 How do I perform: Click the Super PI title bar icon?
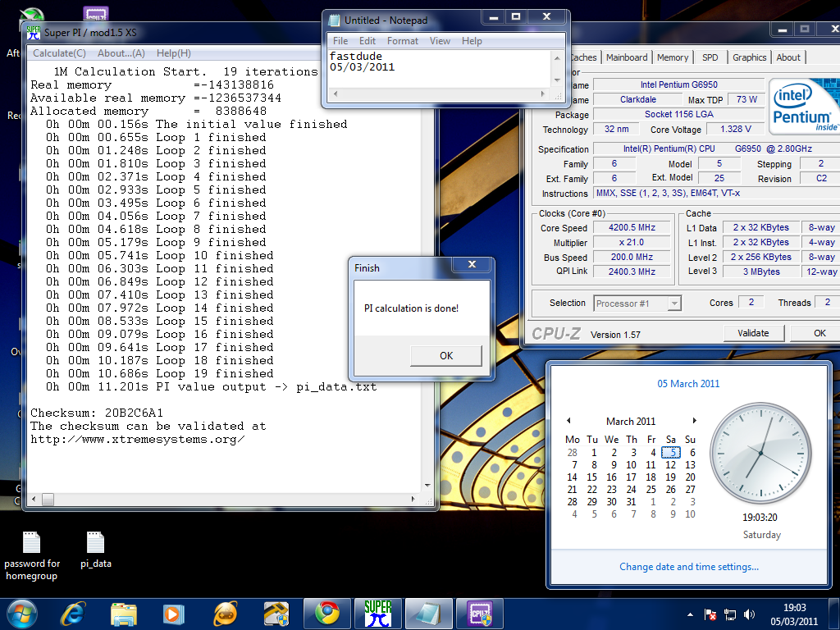33,33
